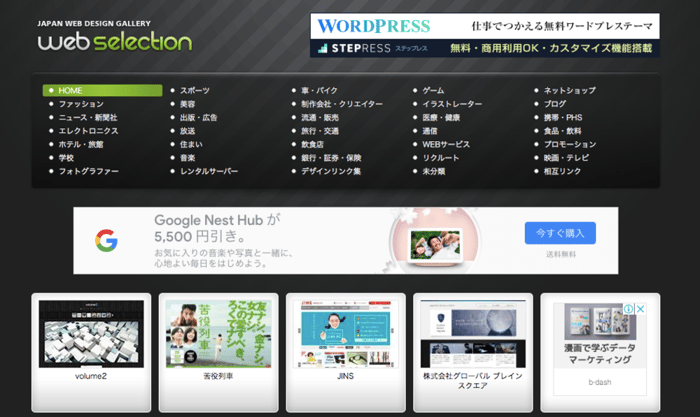
Task: Open the 携帯・PHS category
Action: [x=563, y=117]
